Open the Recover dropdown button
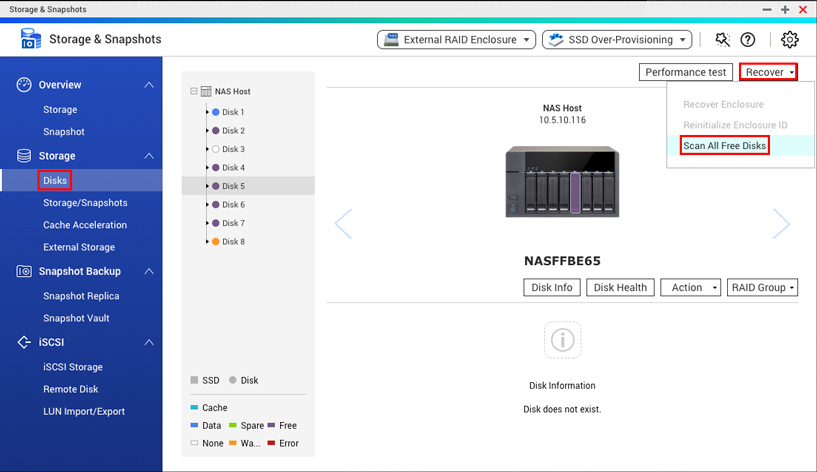Viewport: 817px width, 472px height. click(769, 72)
